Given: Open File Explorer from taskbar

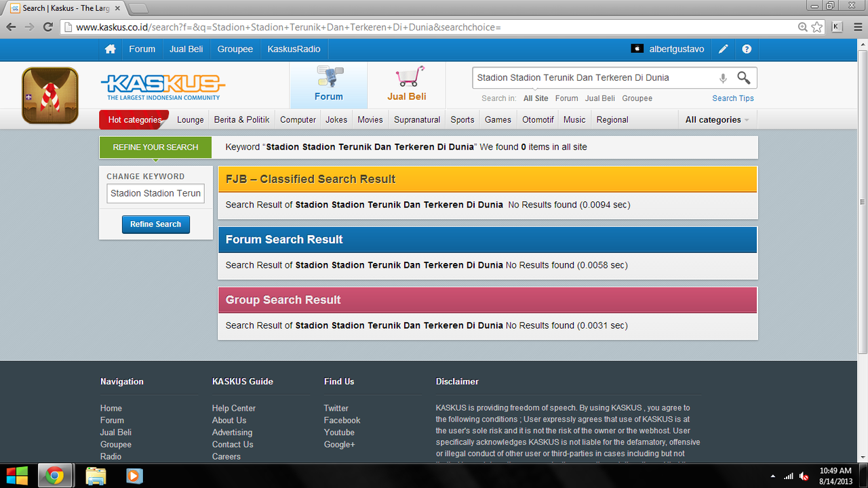Looking at the screenshot, I should [x=96, y=476].
